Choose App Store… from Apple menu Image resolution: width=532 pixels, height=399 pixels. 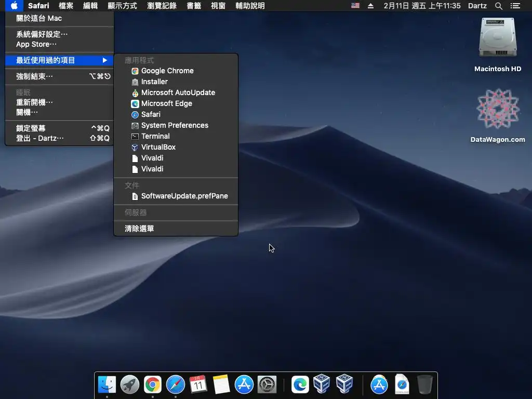point(59,44)
